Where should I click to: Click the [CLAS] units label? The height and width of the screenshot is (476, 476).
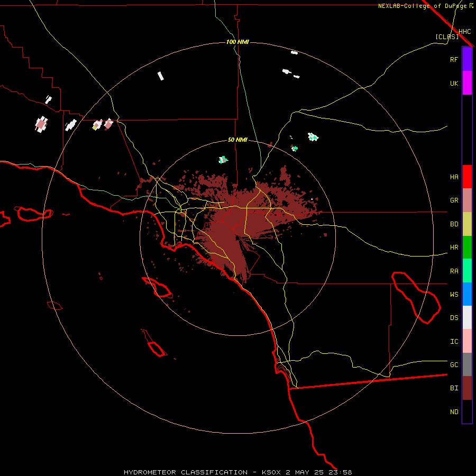pyautogui.click(x=447, y=36)
